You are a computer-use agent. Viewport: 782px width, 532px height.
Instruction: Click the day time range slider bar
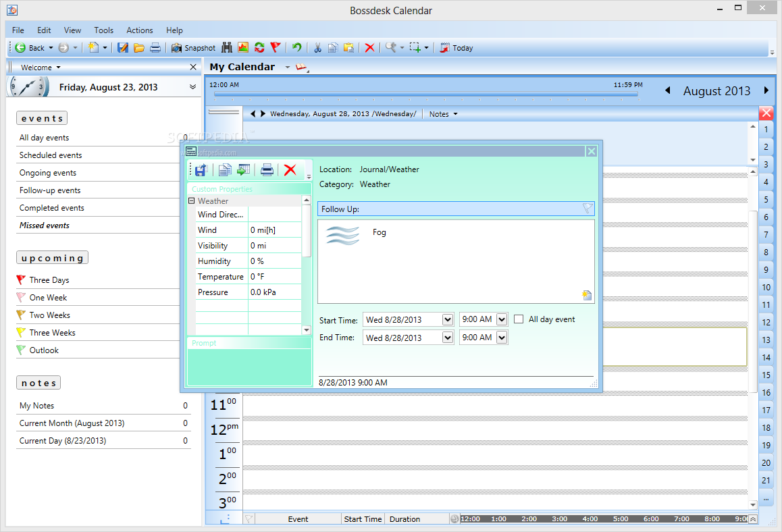pyautogui.click(x=426, y=94)
